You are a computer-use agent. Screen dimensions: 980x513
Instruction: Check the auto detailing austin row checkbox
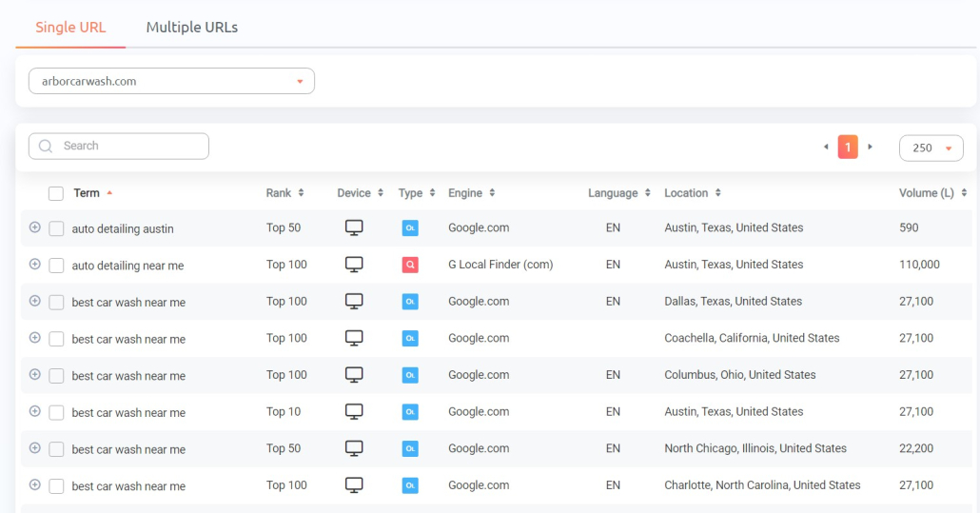pyautogui.click(x=56, y=228)
